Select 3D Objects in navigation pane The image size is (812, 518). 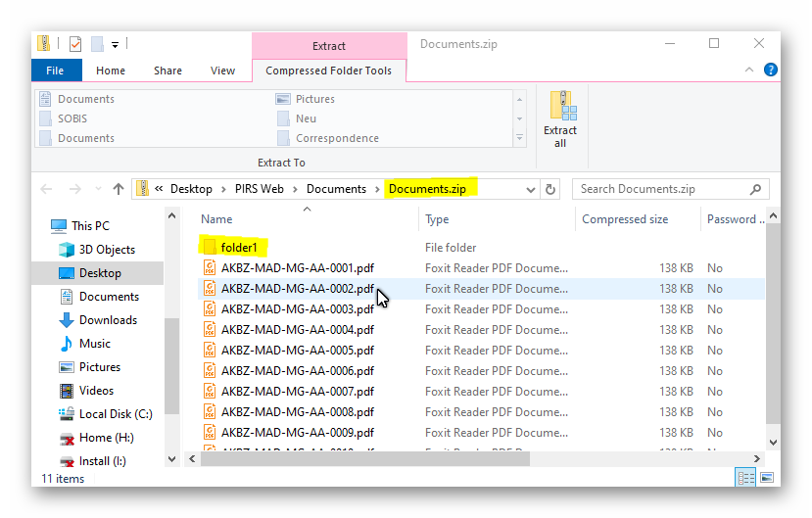[x=97, y=250]
